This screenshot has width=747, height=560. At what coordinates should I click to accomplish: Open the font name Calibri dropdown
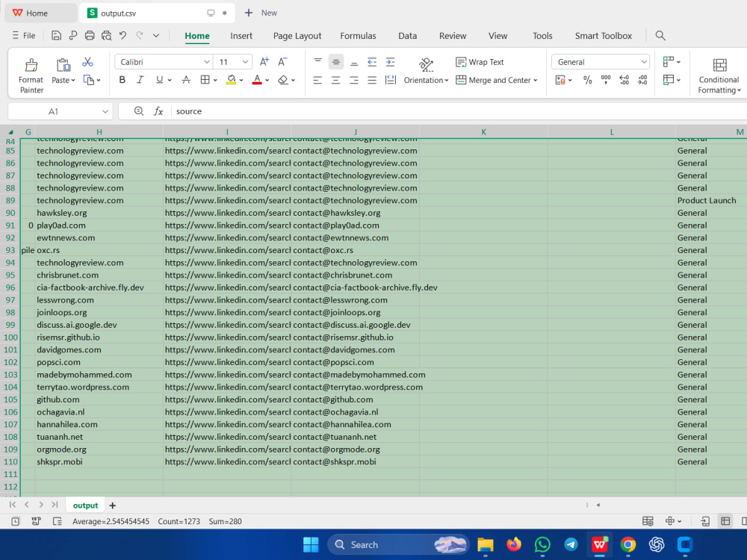click(207, 62)
